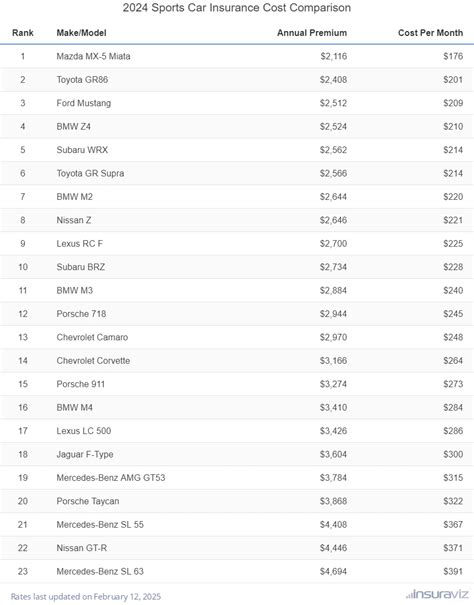Click the rates last updated note
Image resolution: width=474 pixels, height=605 pixels.
(x=86, y=597)
